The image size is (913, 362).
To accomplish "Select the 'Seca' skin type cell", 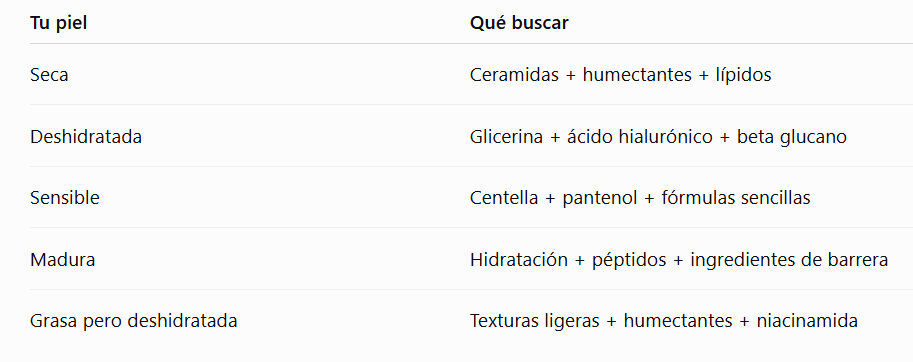I will tap(49, 75).
